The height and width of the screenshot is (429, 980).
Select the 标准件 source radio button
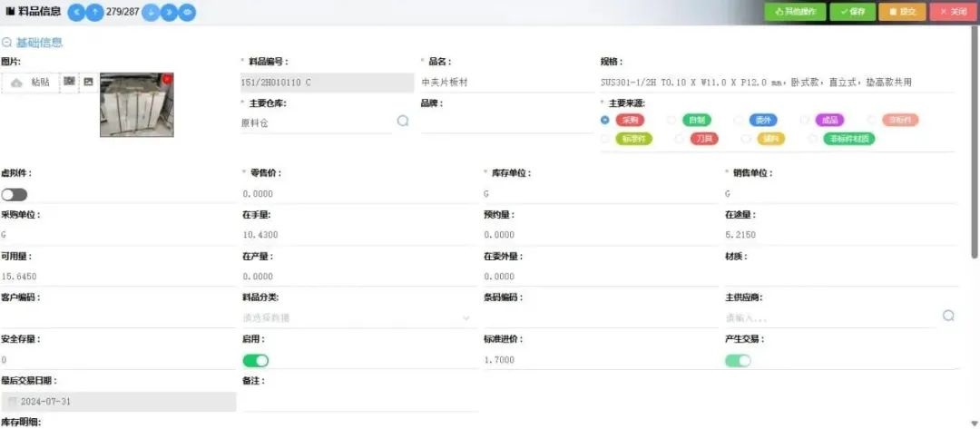coord(605,139)
